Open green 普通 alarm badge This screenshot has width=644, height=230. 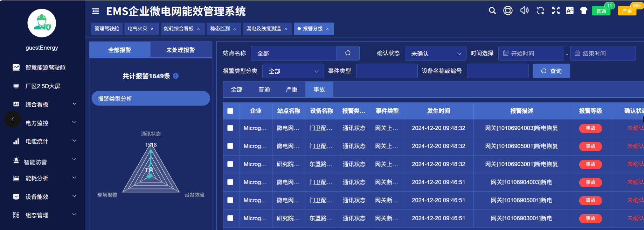pos(601,11)
